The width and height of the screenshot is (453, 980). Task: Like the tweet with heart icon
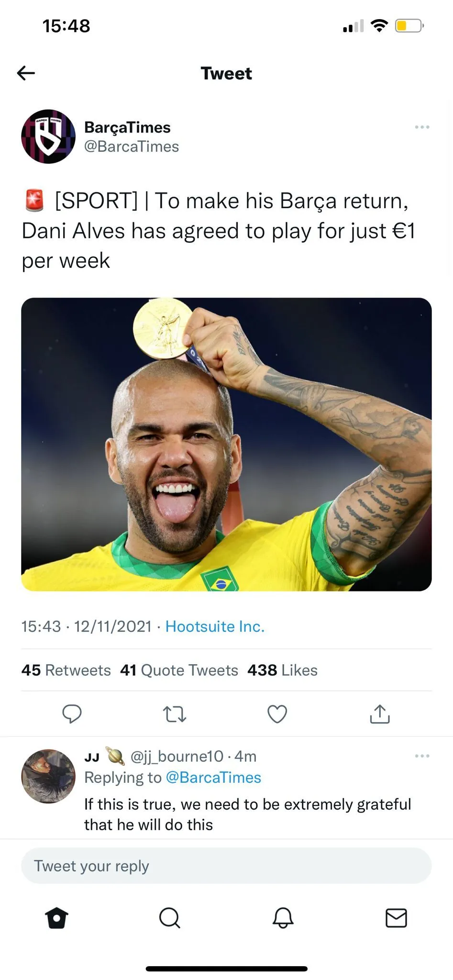(277, 714)
